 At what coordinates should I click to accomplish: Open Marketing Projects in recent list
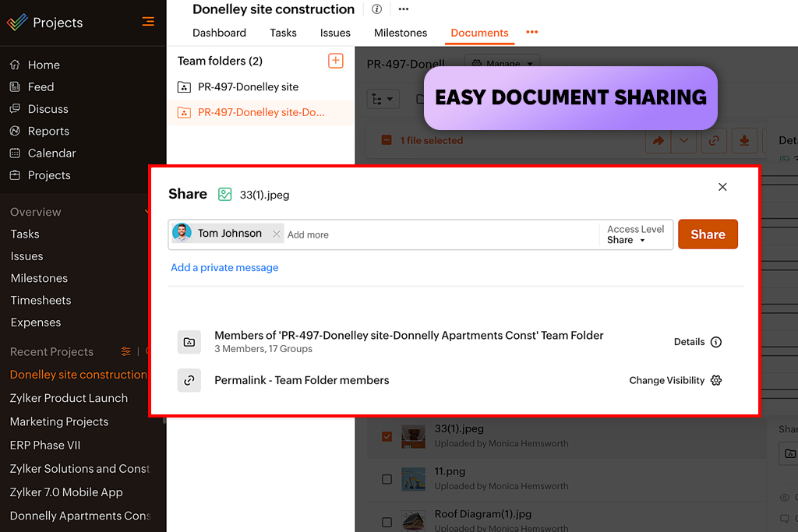(x=59, y=421)
